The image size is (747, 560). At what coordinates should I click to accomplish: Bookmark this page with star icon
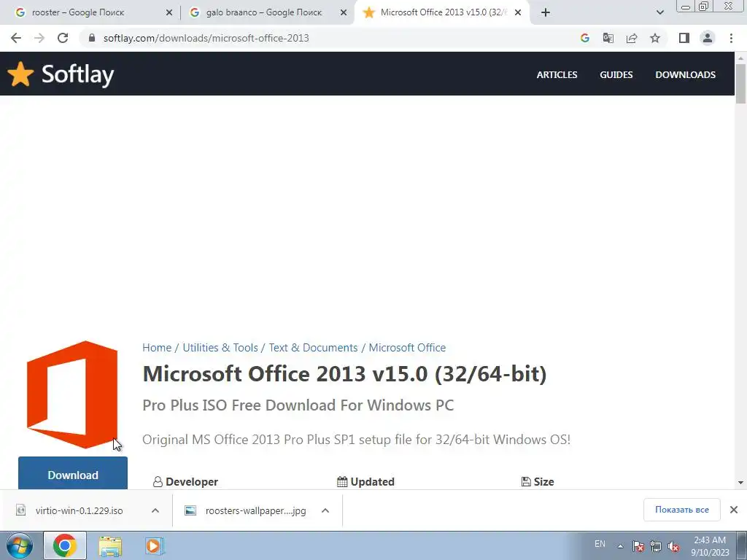tap(655, 38)
